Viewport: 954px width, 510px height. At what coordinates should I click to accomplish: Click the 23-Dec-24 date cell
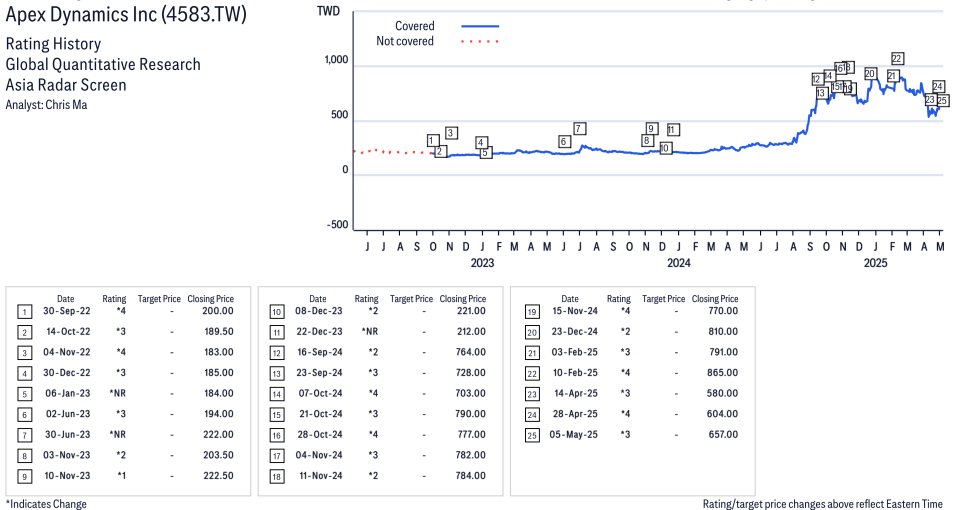tap(574, 332)
